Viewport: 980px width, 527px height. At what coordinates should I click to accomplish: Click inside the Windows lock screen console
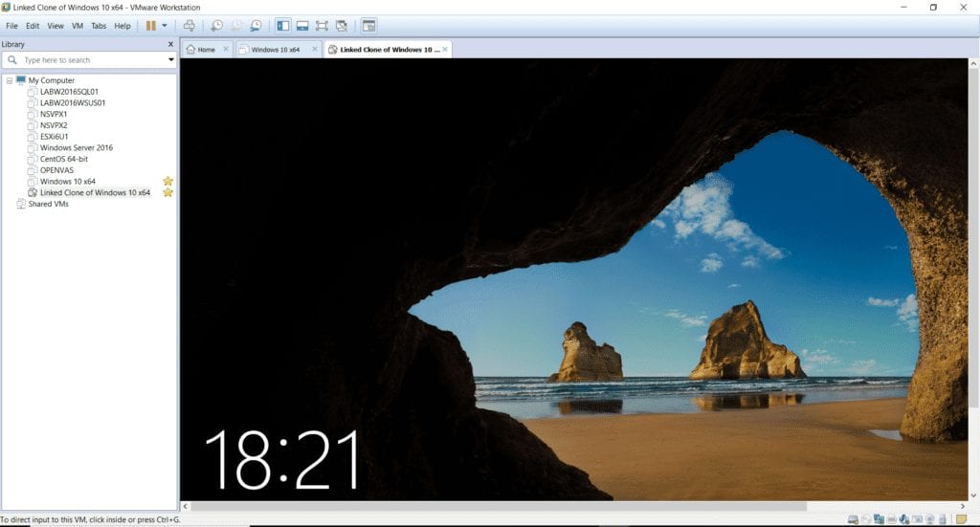point(574,279)
